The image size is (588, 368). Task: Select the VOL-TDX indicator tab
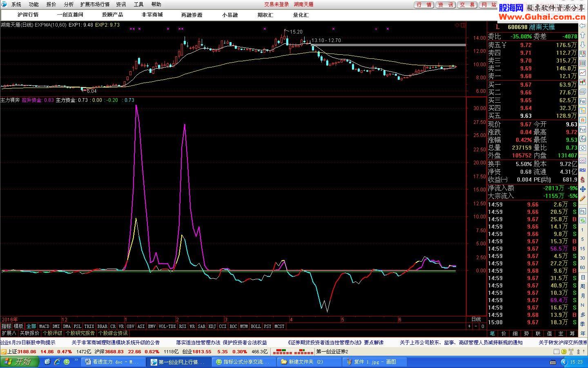167,326
